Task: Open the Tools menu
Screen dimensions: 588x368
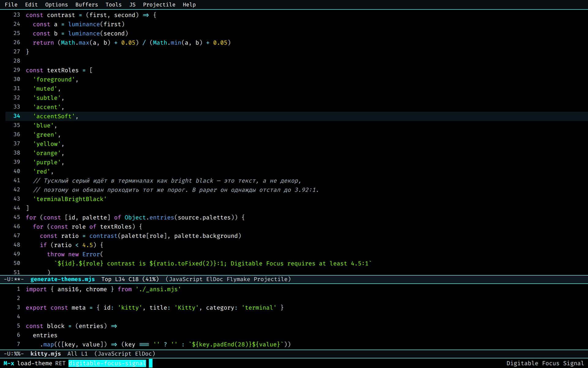Action: (x=113, y=5)
